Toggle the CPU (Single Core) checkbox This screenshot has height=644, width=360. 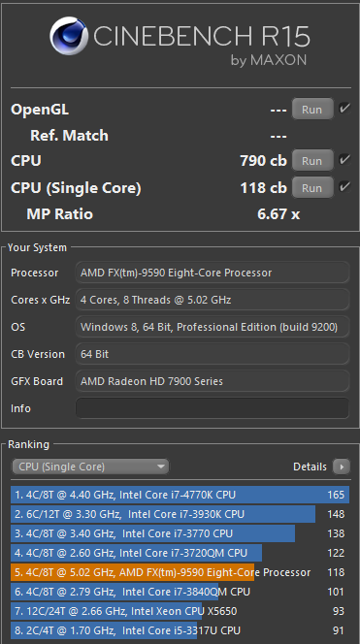click(344, 187)
